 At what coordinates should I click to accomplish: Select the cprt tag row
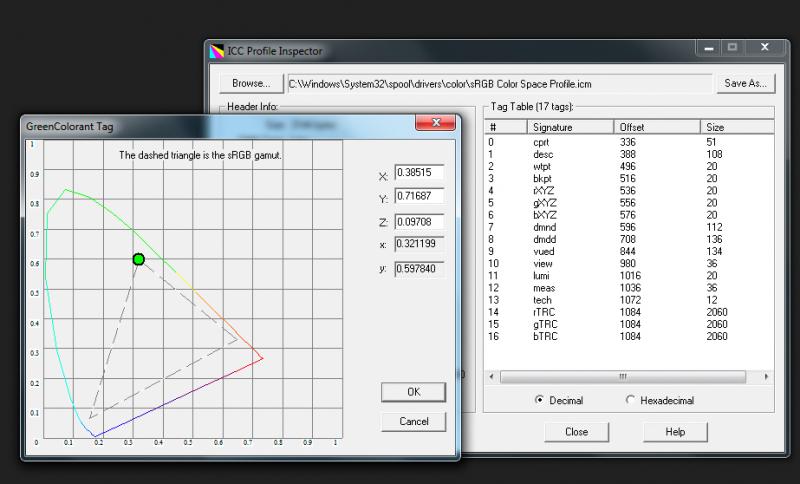click(x=629, y=142)
